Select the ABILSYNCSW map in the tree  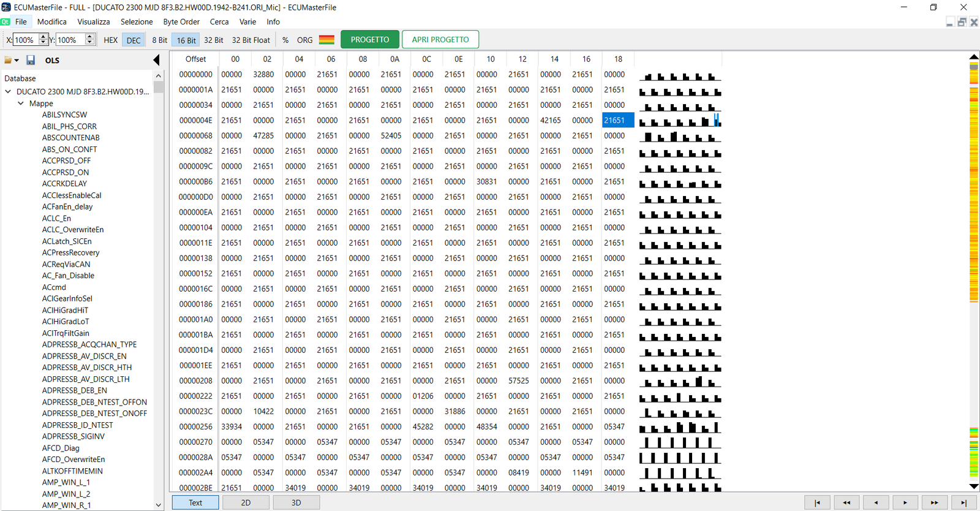[64, 115]
